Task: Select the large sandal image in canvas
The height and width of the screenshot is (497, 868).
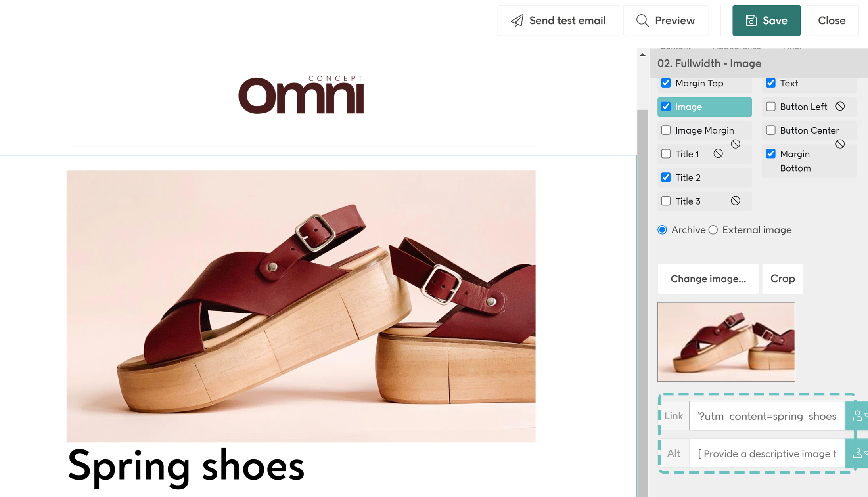Action: (301, 306)
